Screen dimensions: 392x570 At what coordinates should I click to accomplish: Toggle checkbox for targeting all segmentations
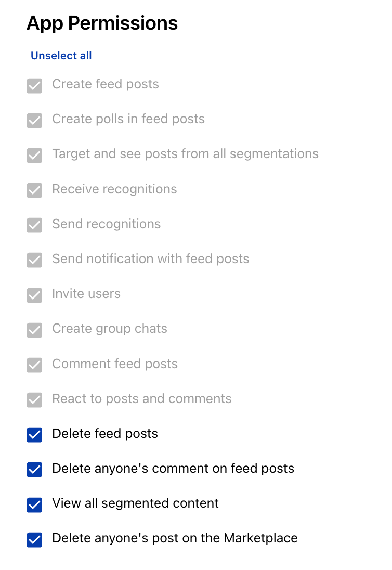(x=34, y=156)
